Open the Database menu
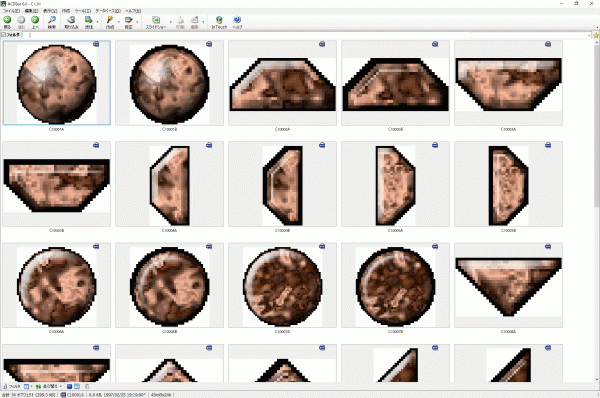The image size is (600, 398). click(x=108, y=11)
